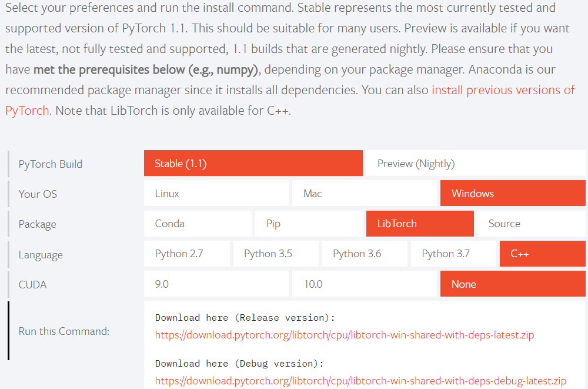Select Linux as your OS
The image size is (588, 389).
click(216, 194)
